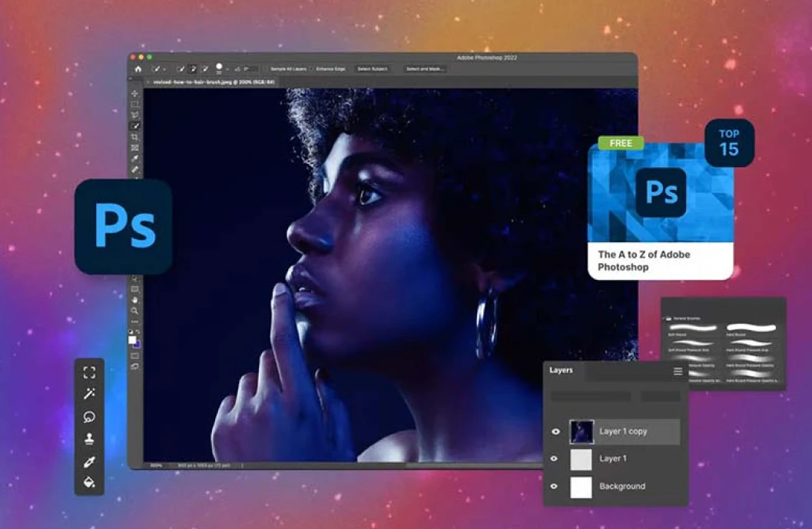
Task: Click the frame brackets icon in floating toolbar
Action: 89,372
